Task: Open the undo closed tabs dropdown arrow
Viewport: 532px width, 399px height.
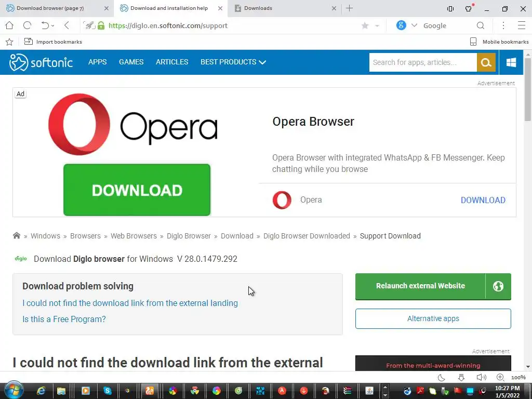Action: [x=53, y=26]
